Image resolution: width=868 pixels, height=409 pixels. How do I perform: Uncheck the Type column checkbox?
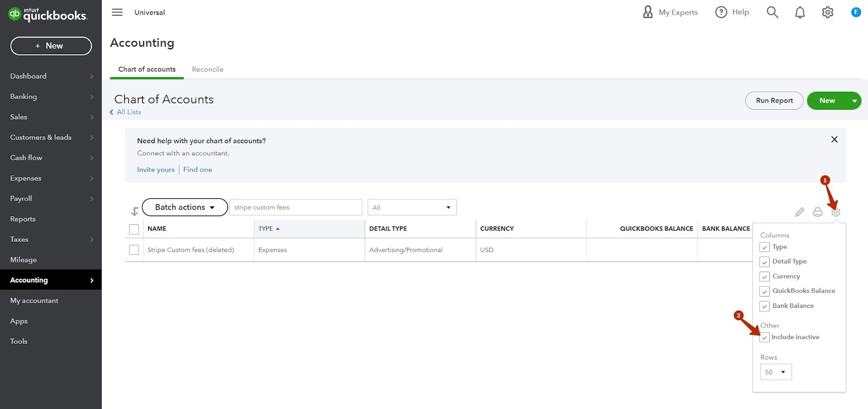(764, 247)
